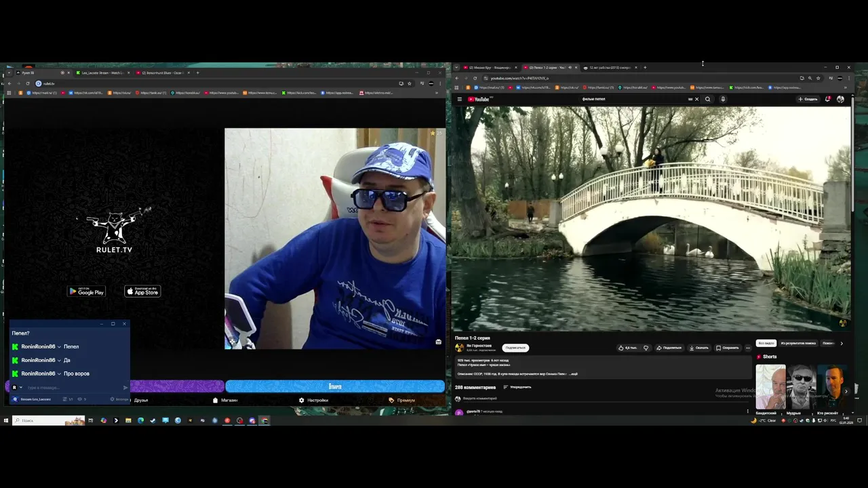Viewport: 868px width, 488px height.
Task: Open the tab search dropdown in YouTube window
Action: 456,67
